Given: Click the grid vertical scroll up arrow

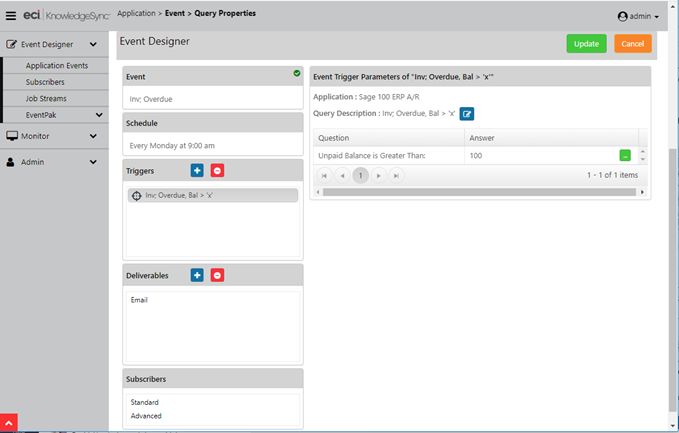Looking at the screenshot, I should 643,152.
